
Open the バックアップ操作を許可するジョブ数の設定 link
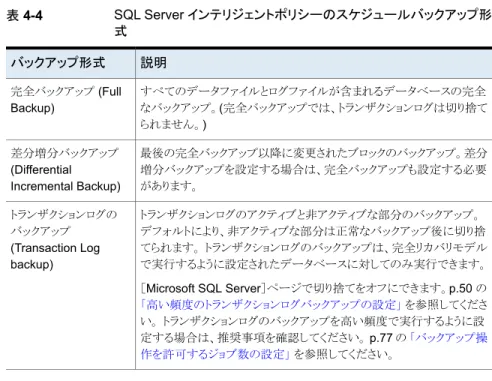point(313,346)
